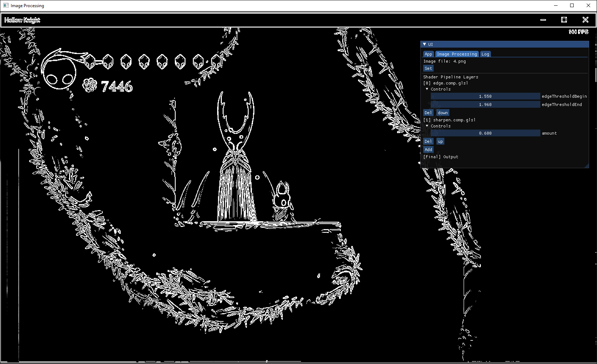Image resolution: width=597 pixels, height=364 pixels.
Task: Add a new shader layer
Action: pyautogui.click(x=428, y=150)
